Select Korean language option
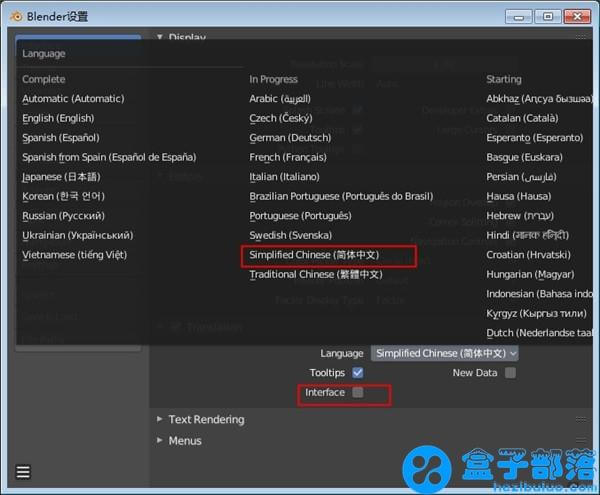Screen dimensions: 600x495 (63, 196)
